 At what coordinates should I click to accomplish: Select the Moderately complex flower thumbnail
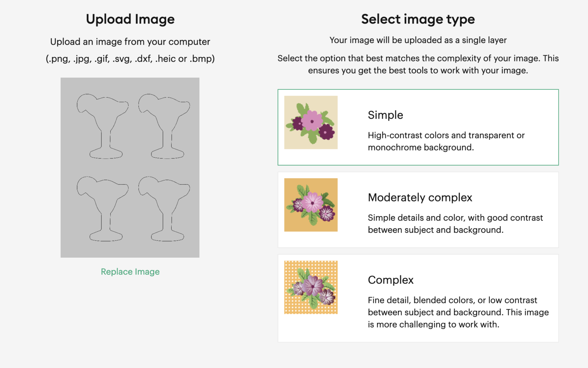[311, 205]
